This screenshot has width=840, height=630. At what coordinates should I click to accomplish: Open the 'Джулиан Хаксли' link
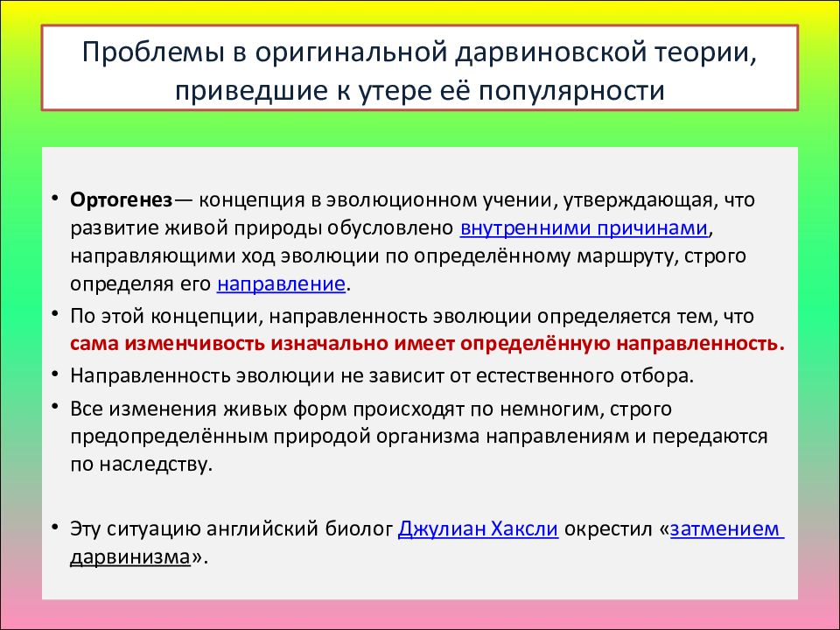[x=478, y=528]
